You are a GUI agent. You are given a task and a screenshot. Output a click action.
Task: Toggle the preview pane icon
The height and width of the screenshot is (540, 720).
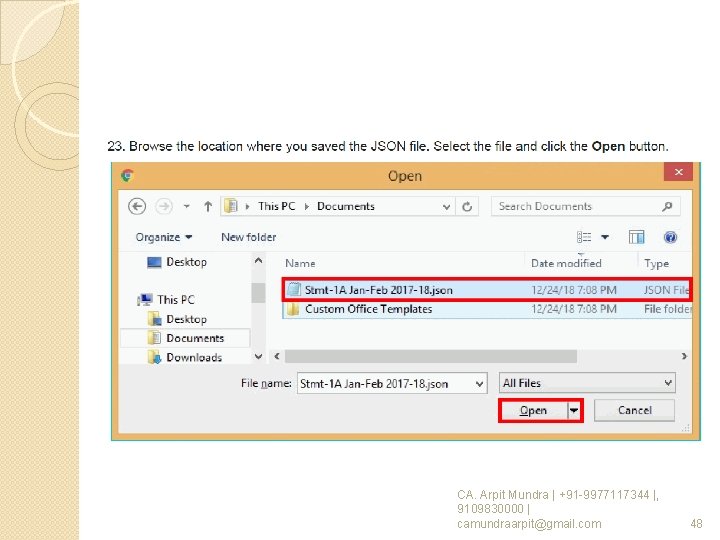[636, 237]
